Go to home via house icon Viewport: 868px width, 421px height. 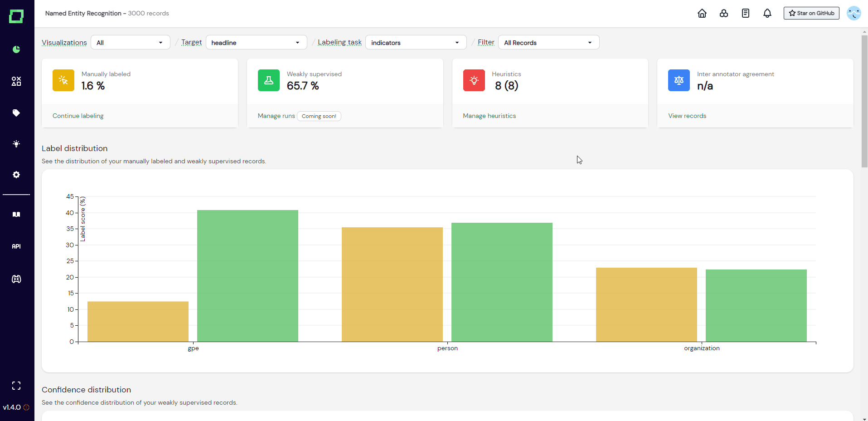coord(702,13)
